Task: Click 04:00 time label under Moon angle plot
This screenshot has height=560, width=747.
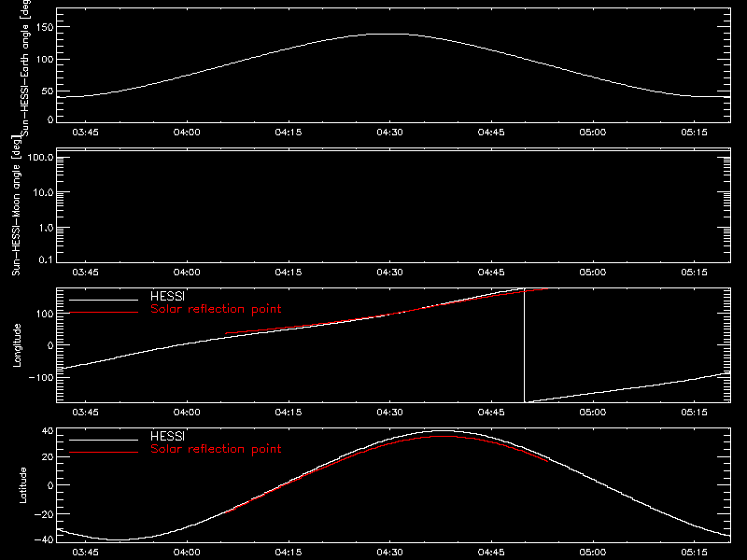Action: [187, 273]
